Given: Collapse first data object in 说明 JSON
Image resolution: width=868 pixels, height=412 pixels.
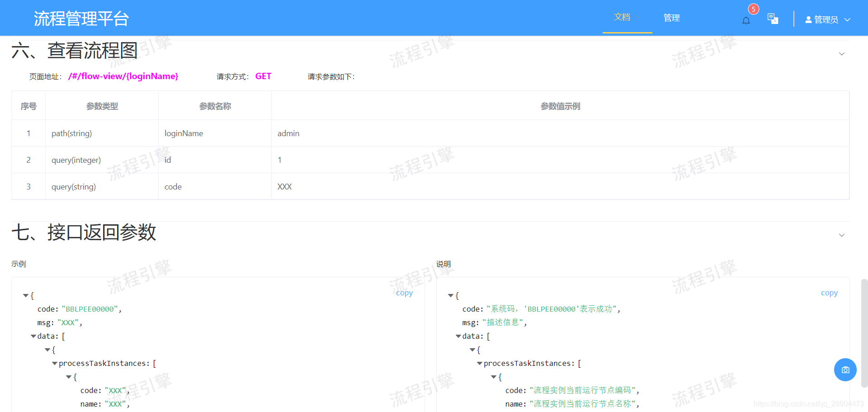Looking at the screenshot, I should (472, 350).
